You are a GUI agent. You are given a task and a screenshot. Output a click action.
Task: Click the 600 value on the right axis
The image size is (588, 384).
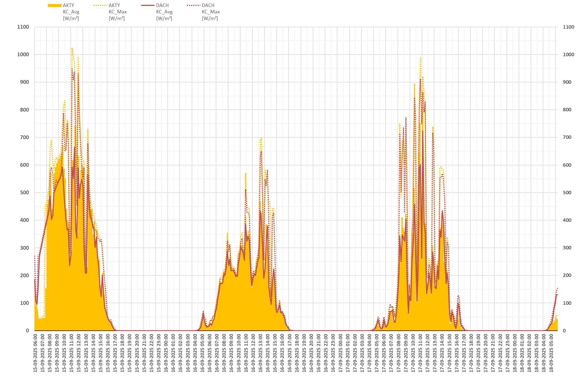[x=567, y=165]
